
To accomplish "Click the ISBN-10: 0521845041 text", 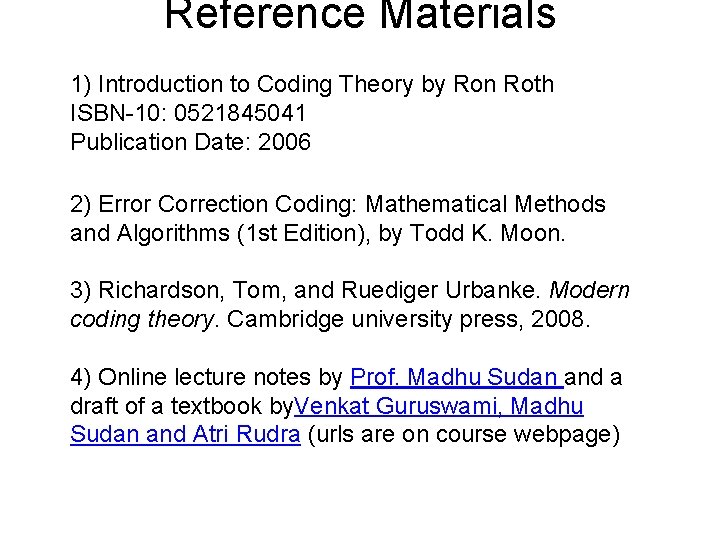I will click(189, 113).
